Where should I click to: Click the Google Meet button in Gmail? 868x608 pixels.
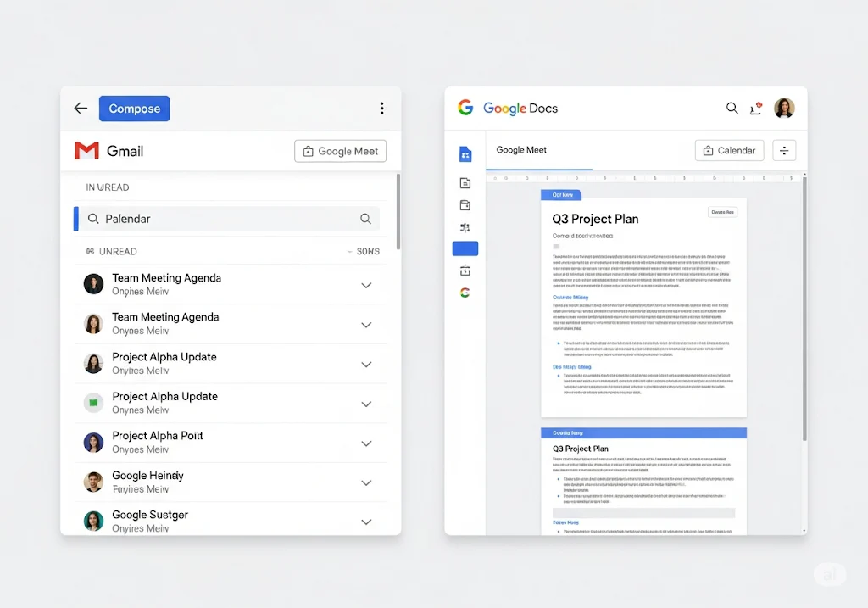341,151
